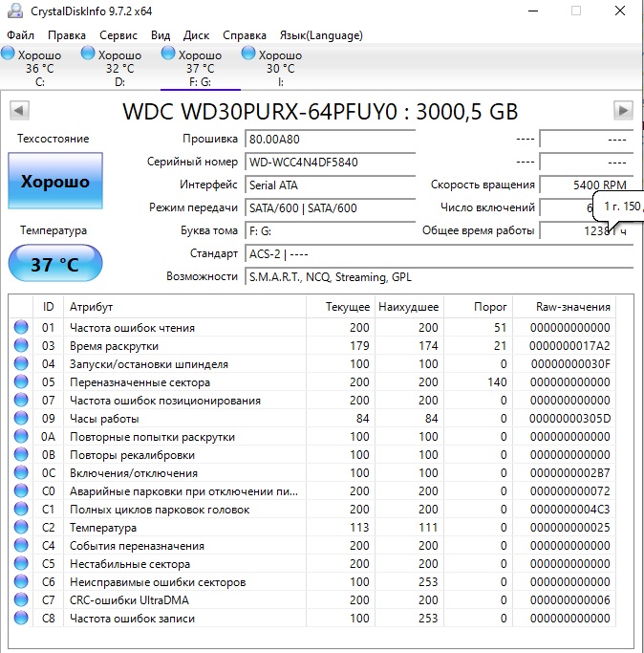Viewport: 644px width, 653px height.
Task: Click rotation speed field 5400 RPM
Action: pyautogui.click(x=587, y=185)
